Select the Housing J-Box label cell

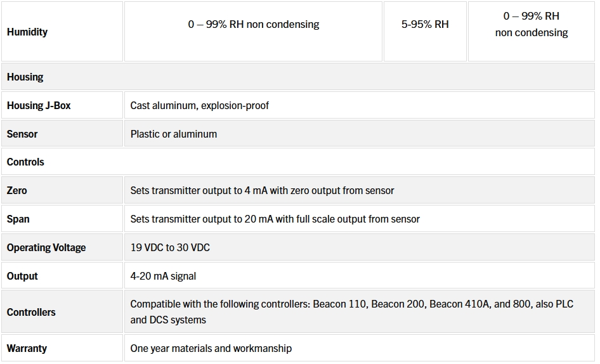coord(39,105)
